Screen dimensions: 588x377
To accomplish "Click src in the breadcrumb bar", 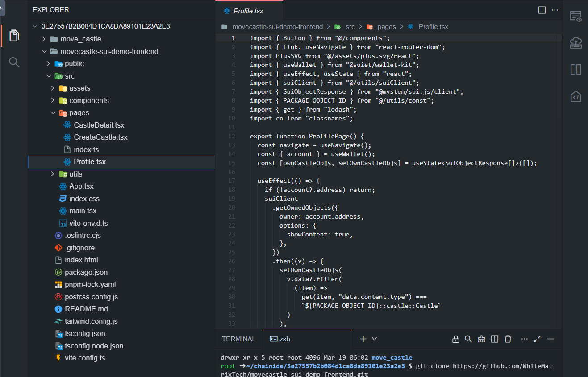I will (x=350, y=26).
